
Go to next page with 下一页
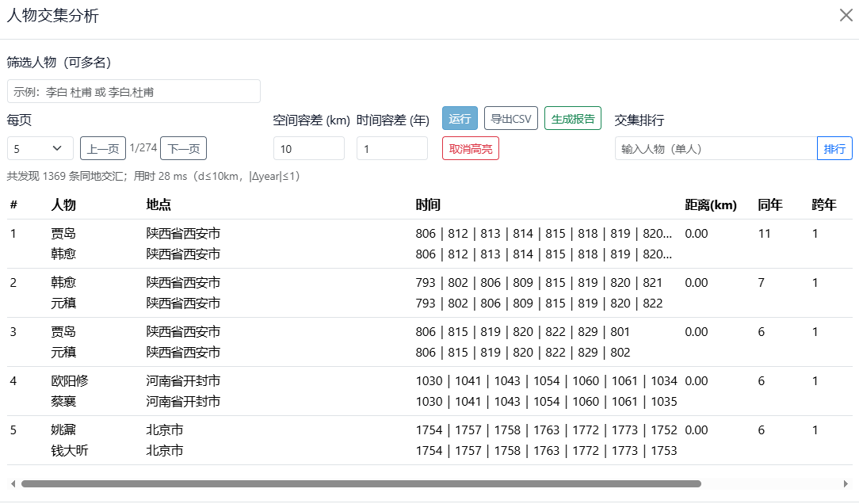tap(183, 148)
